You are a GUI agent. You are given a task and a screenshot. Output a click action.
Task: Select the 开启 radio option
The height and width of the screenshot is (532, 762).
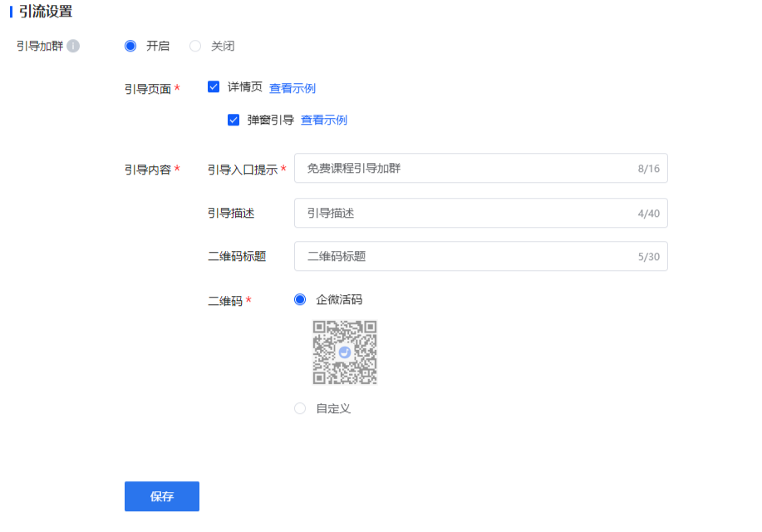pyautogui.click(x=130, y=46)
